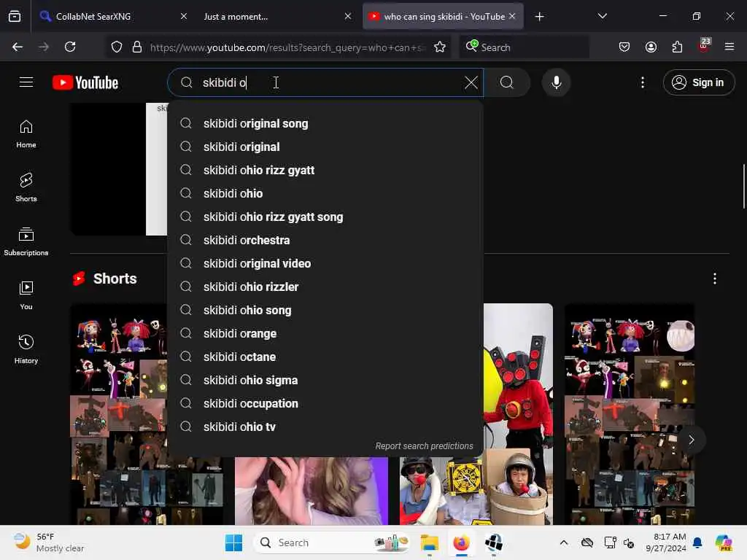Choose suggestion skibidi ohio song

pos(325,310)
